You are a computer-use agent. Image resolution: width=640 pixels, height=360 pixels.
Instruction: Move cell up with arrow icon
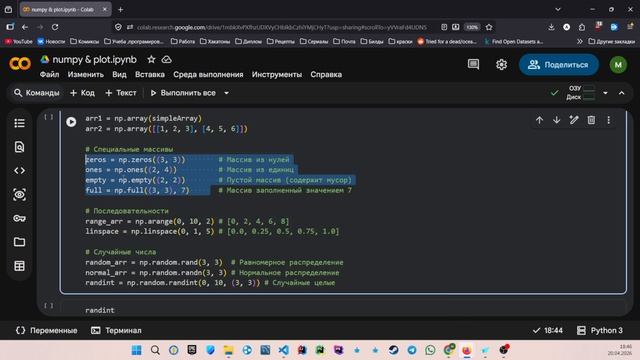[x=539, y=120]
